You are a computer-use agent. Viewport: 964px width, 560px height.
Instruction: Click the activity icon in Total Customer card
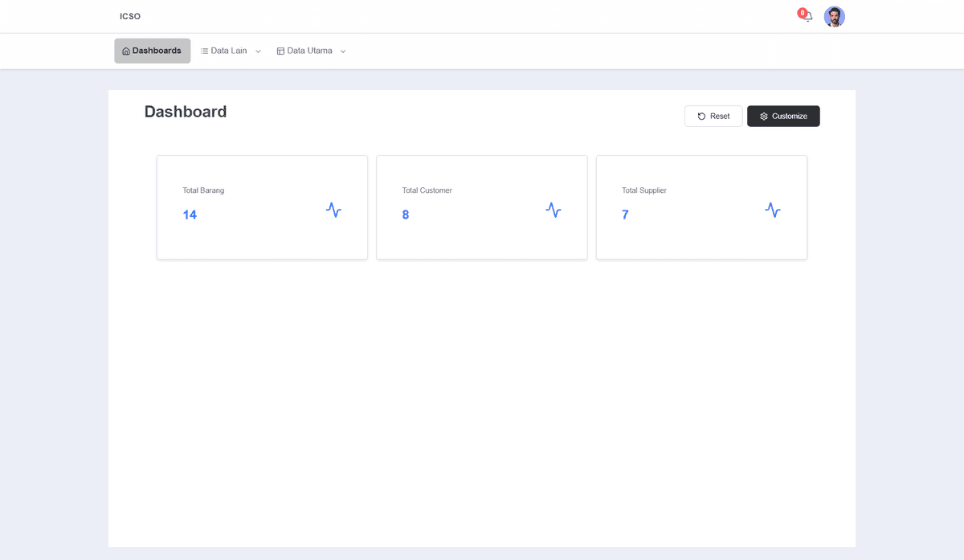pyautogui.click(x=553, y=210)
